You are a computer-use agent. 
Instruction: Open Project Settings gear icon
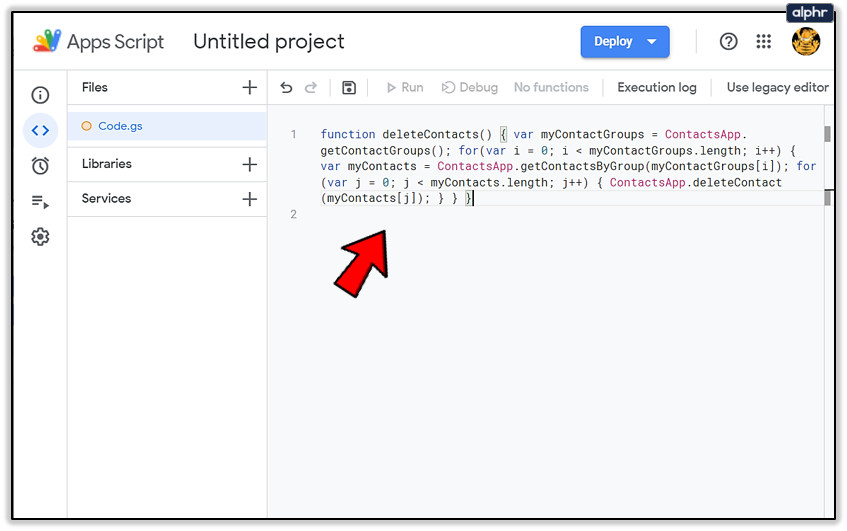(x=40, y=237)
